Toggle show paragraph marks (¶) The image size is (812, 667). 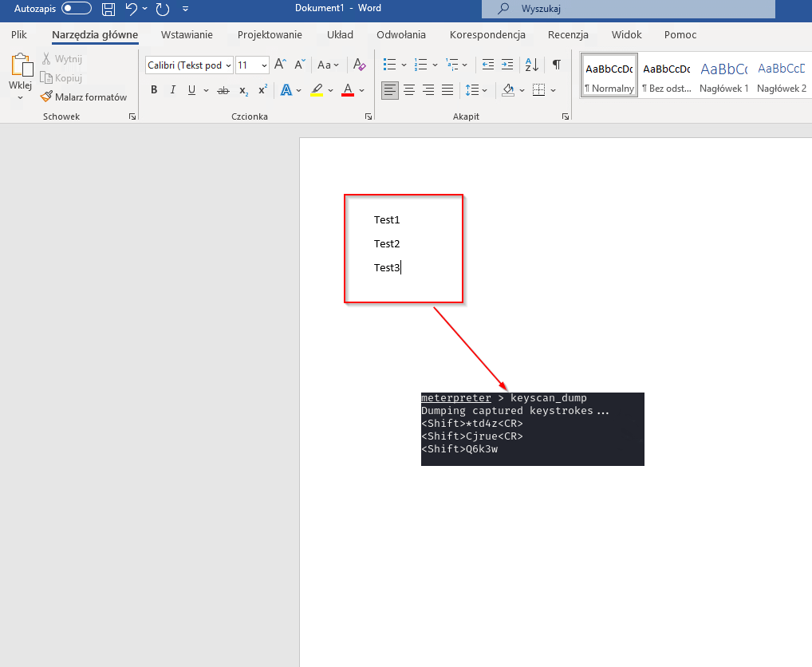point(557,65)
